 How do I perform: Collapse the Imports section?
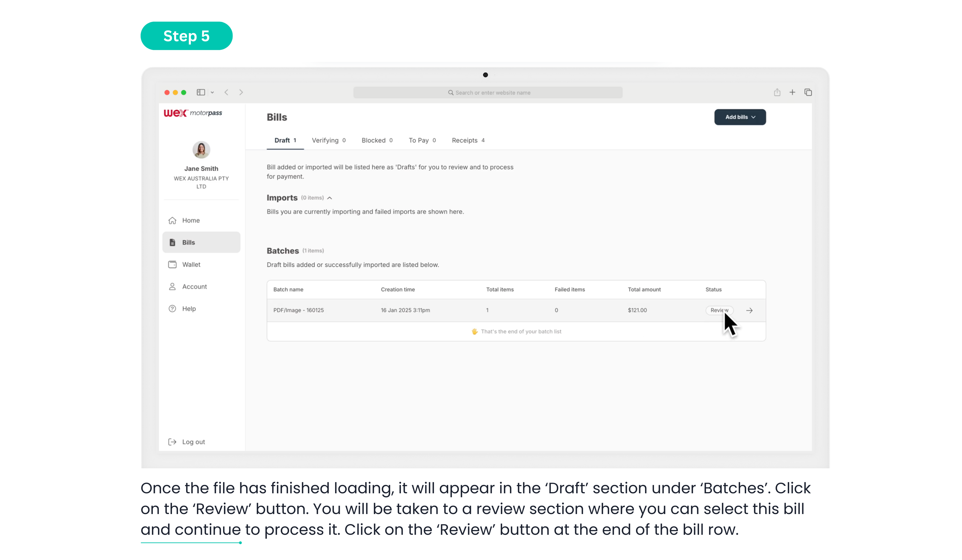coord(329,198)
